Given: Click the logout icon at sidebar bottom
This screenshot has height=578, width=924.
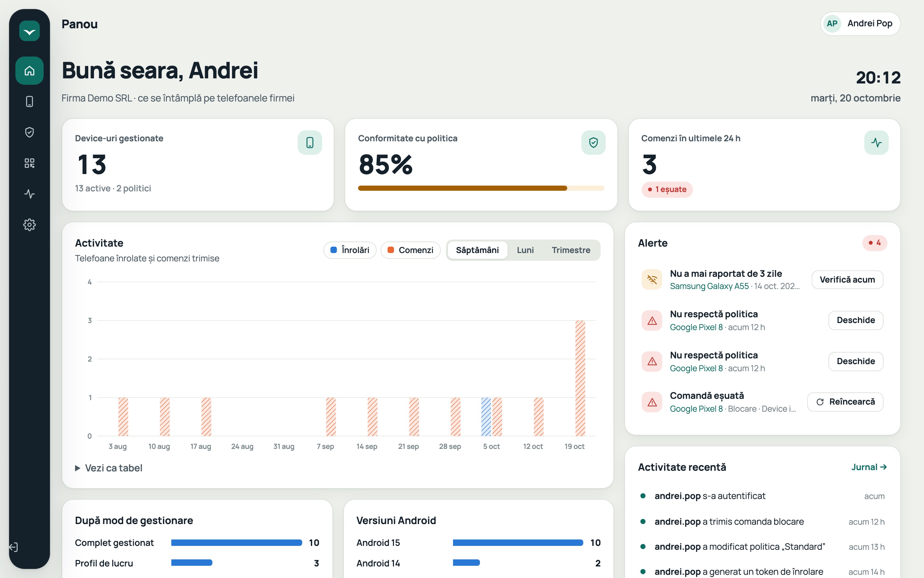Looking at the screenshot, I should pos(14,547).
